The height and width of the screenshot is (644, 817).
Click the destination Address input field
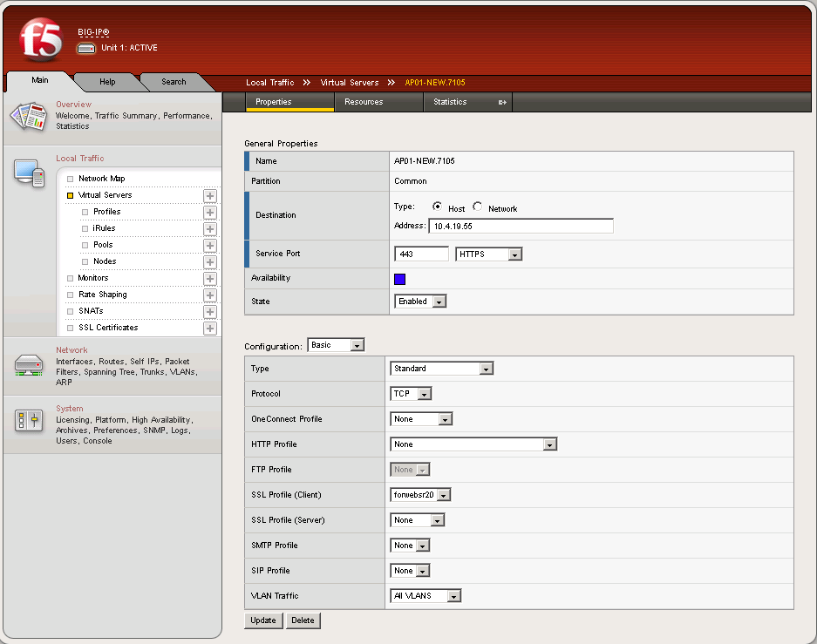521,227
